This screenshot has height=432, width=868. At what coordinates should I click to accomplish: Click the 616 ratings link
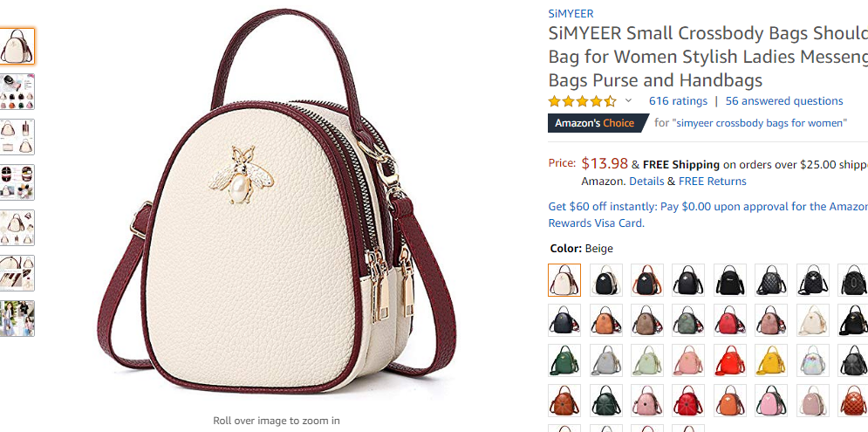tap(678, 101)
